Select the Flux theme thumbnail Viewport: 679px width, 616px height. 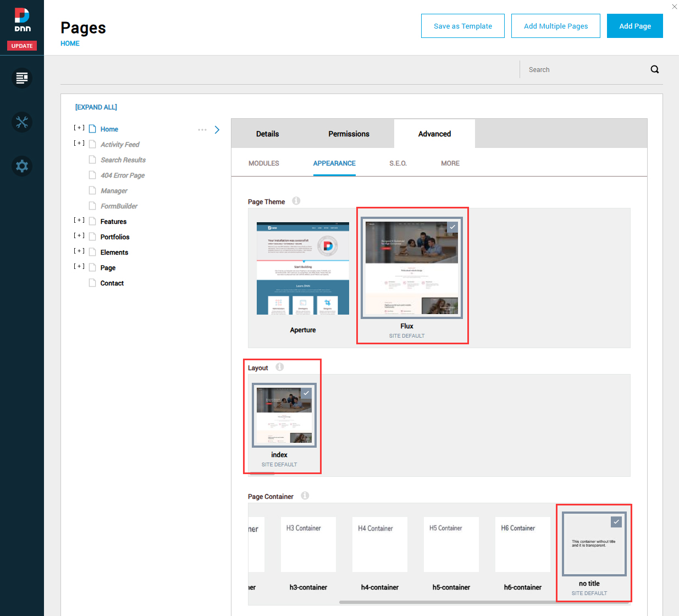pyautogui.click(x=412, y=268)
